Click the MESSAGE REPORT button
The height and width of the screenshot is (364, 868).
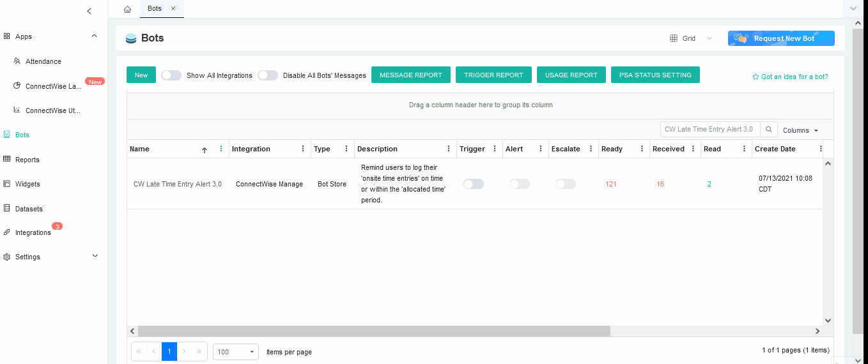point(410,75)
